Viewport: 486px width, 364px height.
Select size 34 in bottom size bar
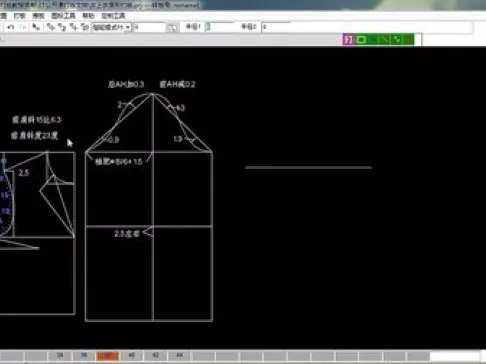(x=60, y=355)
